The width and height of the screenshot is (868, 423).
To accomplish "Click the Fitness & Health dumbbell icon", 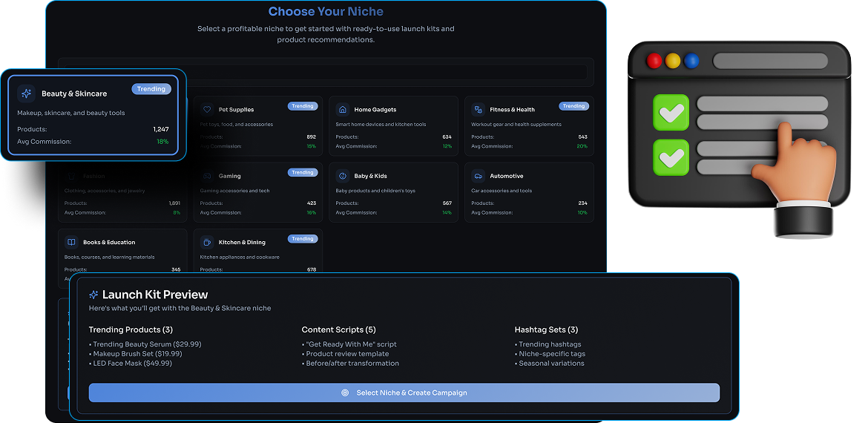I will pos(478,109).
